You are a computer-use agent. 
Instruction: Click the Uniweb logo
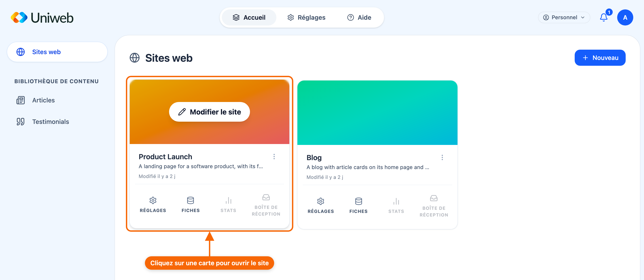point(42,17)
